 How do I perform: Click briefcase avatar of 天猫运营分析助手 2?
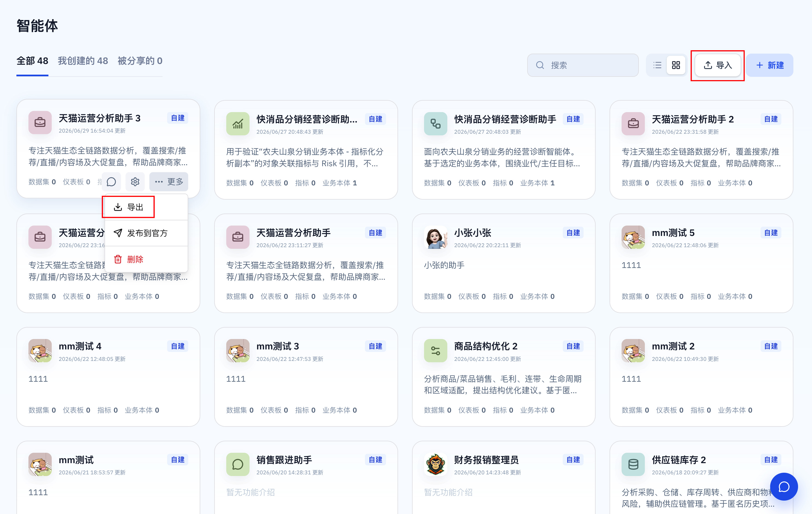pyautogui.click(x=633, y=123)
